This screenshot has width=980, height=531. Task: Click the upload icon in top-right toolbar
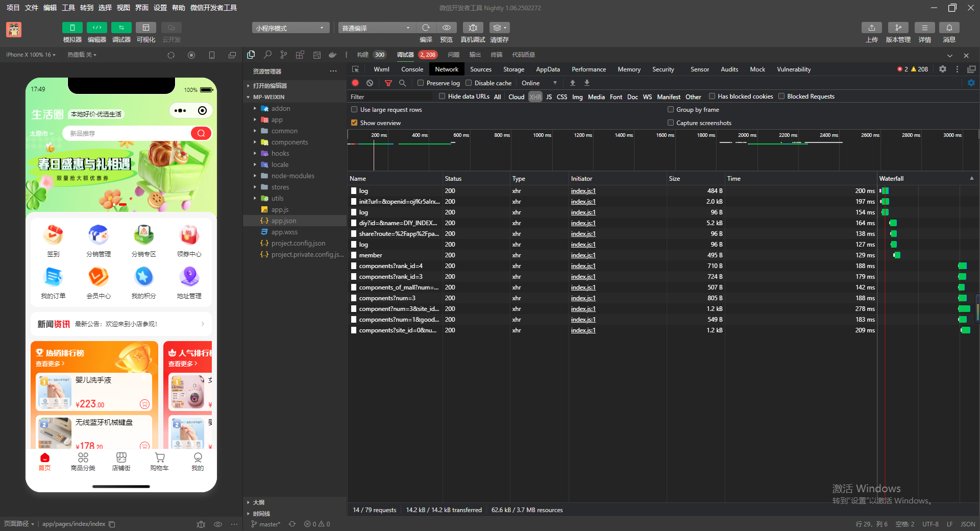871,28
